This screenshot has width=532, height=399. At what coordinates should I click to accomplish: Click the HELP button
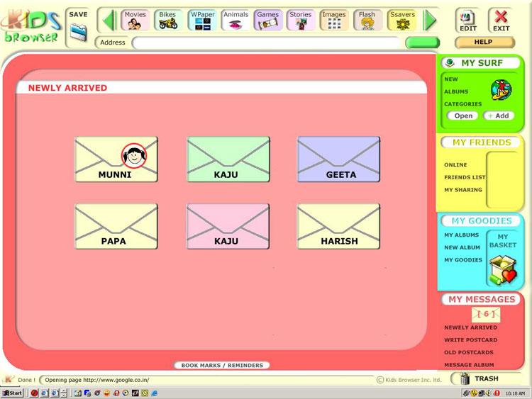484,42
